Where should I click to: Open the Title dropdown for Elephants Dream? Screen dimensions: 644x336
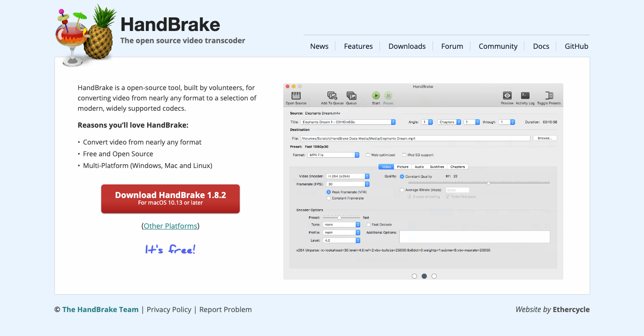(x=348, y=122)
